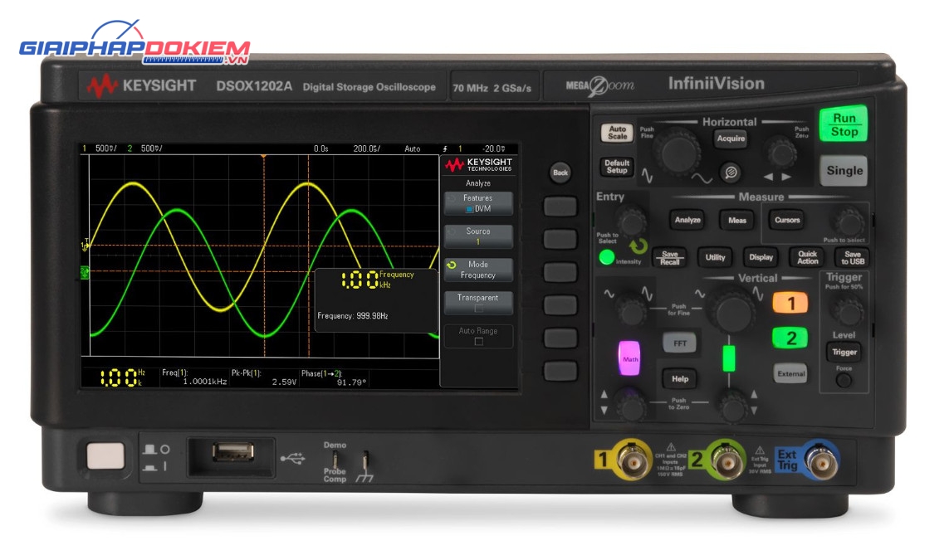Click the Single key

pos(844,171)
